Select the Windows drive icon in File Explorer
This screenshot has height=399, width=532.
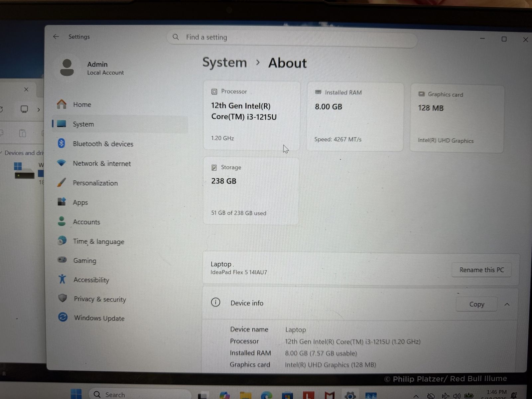24,170
